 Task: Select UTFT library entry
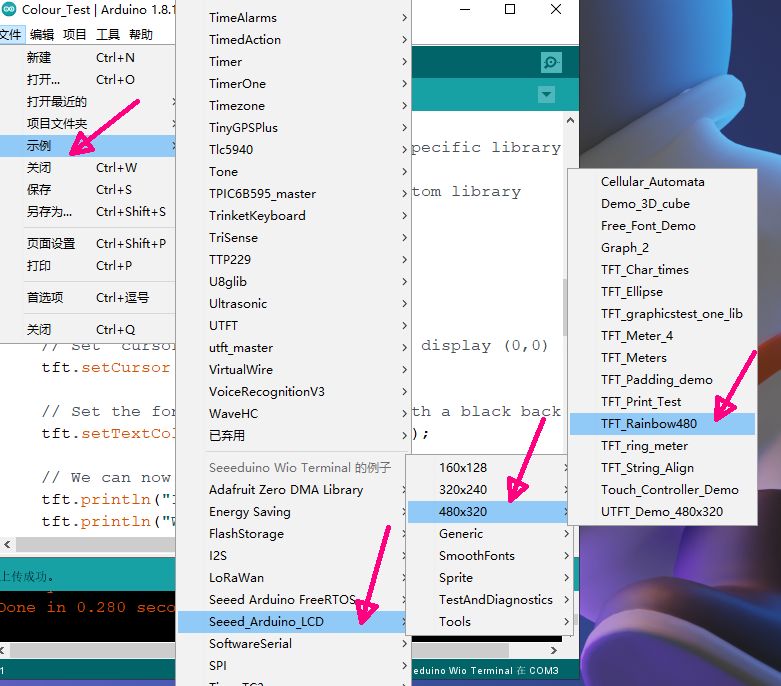tap(294, 325)
